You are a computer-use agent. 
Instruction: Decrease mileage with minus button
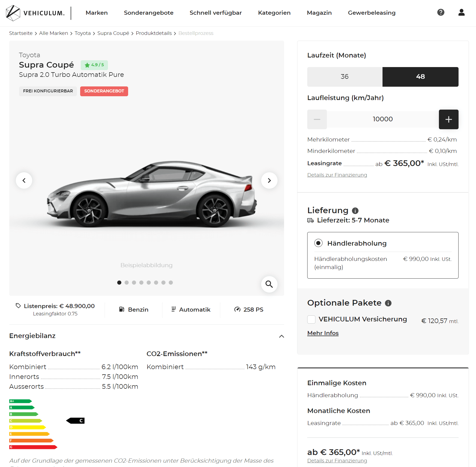click(x=317, y=119)
